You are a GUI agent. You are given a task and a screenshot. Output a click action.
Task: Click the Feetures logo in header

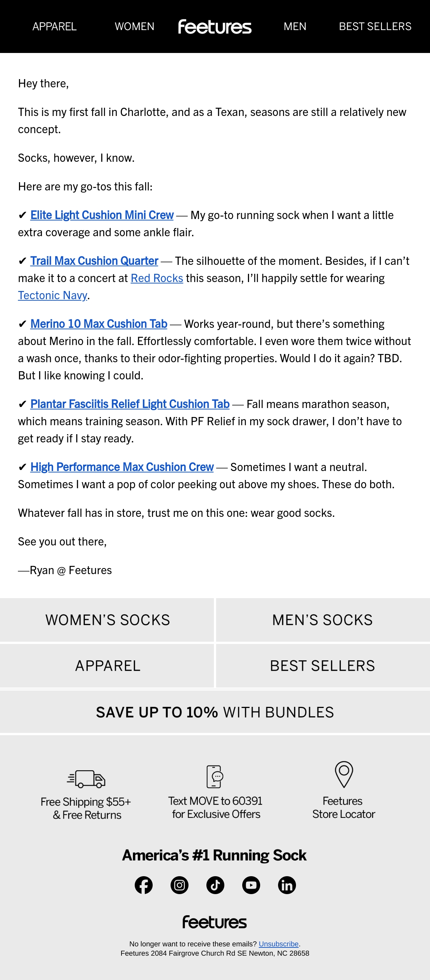(215, 26)
